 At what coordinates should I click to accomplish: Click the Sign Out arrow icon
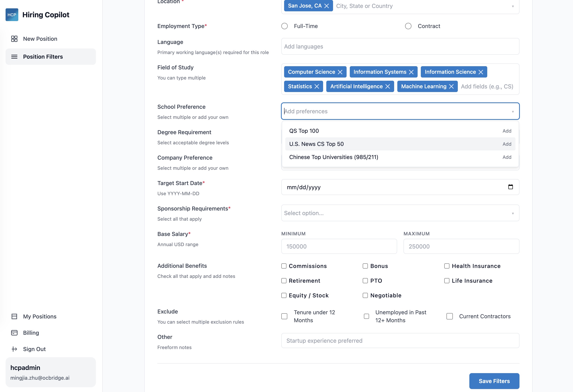14,349
